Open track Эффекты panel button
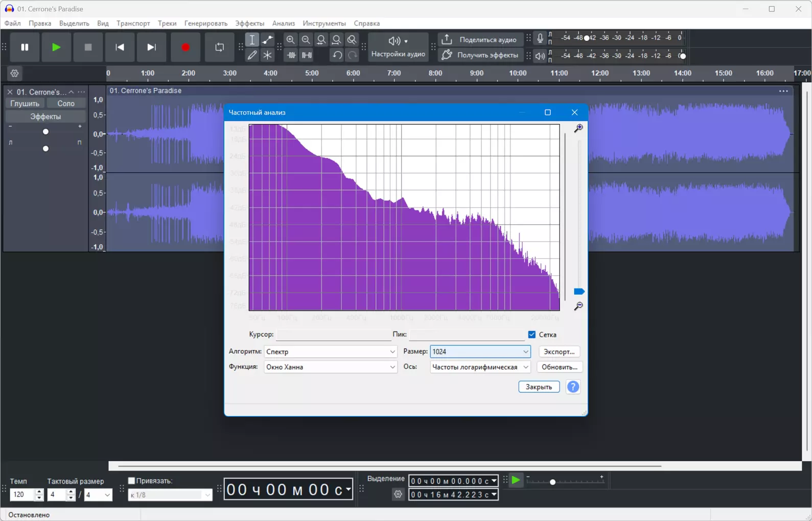812x521 pixels. [x=45, y=116]
